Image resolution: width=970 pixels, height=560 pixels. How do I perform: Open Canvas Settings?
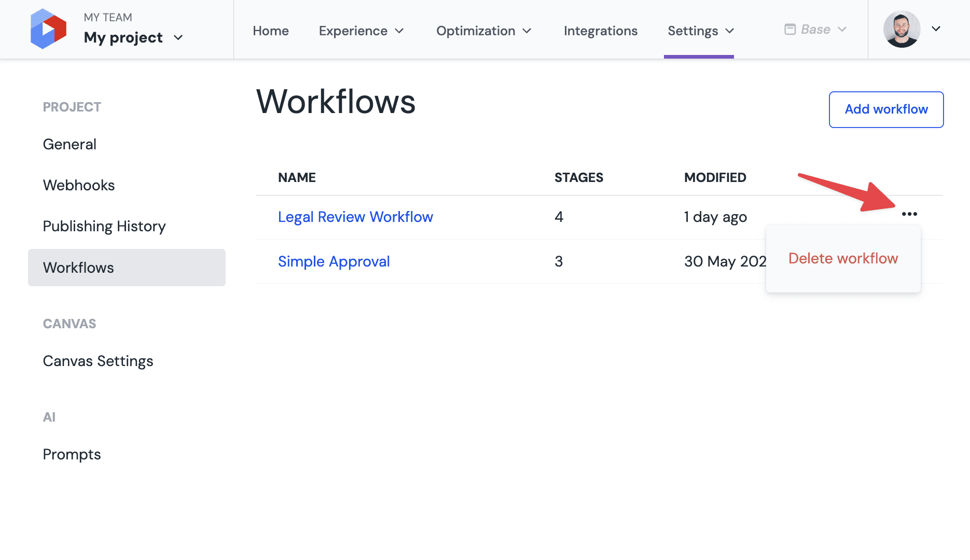(x=98, y=361)
